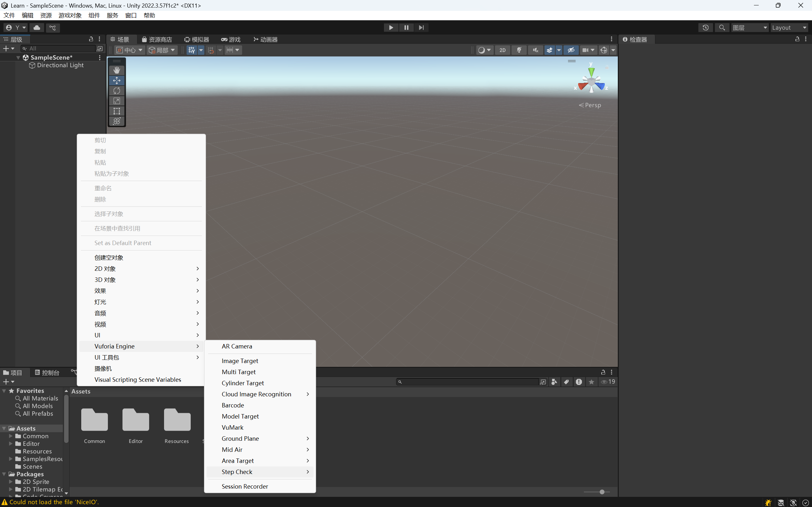The height and width of the screenshot is (507, 812).
Task: Open the cloud services icon
Action: click(37, 28)
